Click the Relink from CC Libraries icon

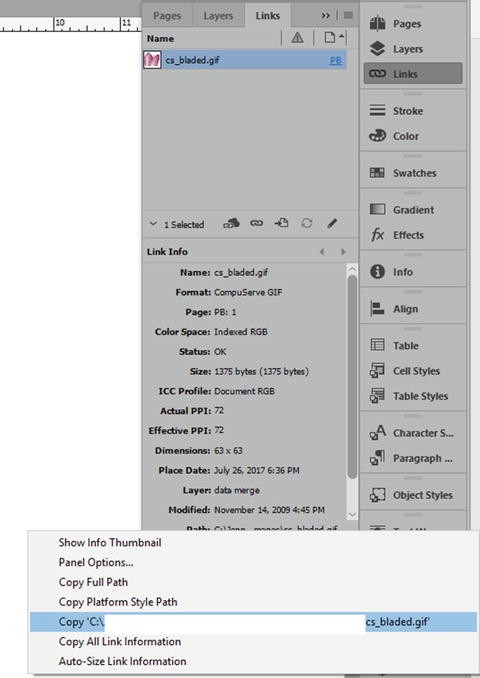coord(231,224)
